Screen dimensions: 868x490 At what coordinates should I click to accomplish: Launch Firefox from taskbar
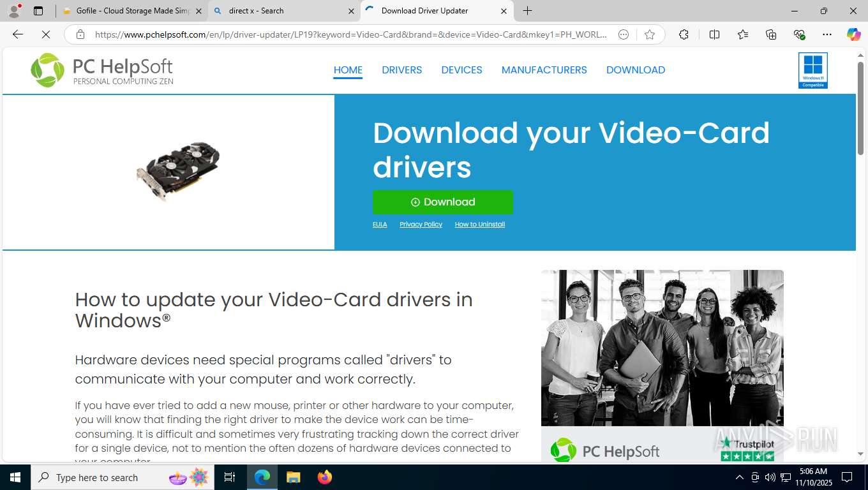[x=324, y=477]
